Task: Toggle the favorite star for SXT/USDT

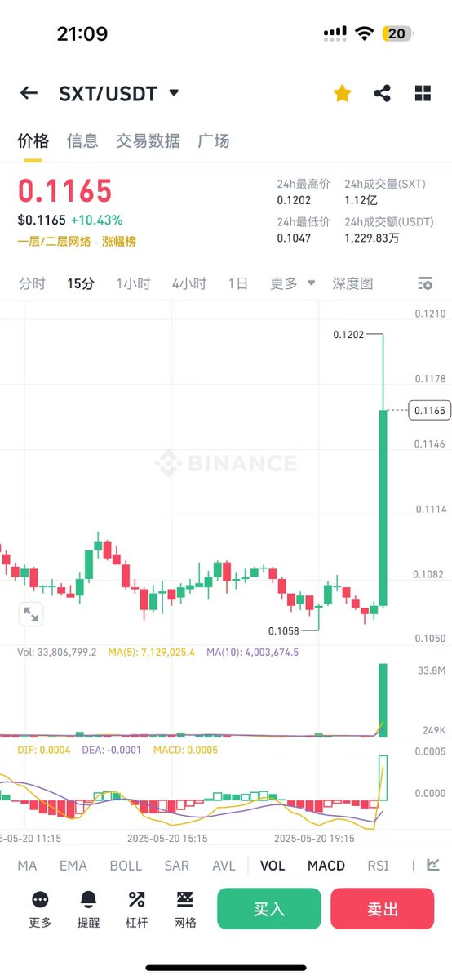Action: pyautogui.click(x=343, y=93)
